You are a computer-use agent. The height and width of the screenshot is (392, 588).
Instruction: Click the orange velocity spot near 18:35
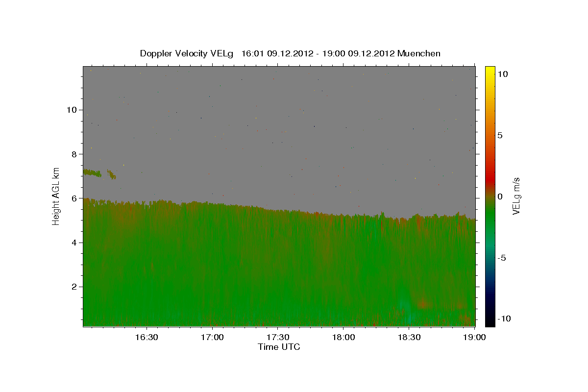[422, 304]
